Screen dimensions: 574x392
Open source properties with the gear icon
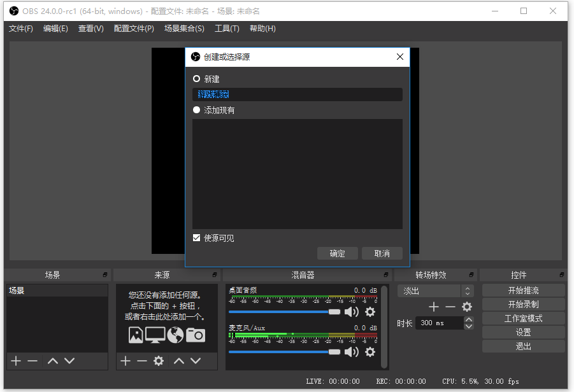(158, 360)
